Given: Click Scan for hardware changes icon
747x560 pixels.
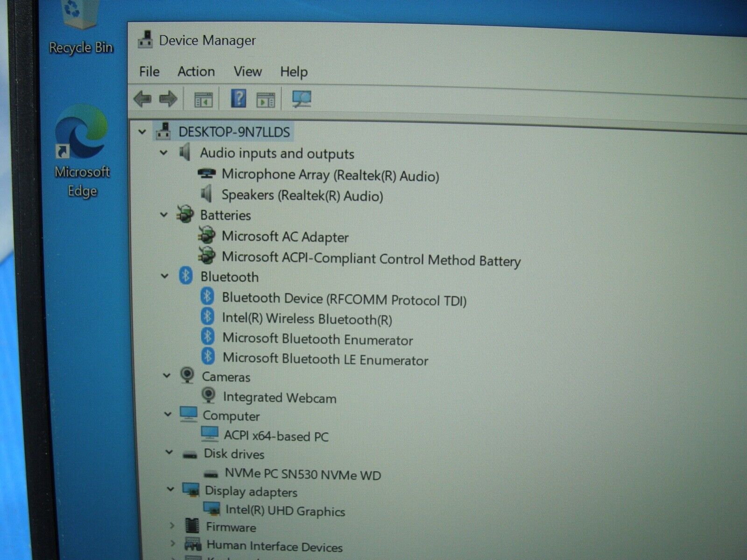Looking at the screenshot, I should pyautogui.click(x=301, y=99).
